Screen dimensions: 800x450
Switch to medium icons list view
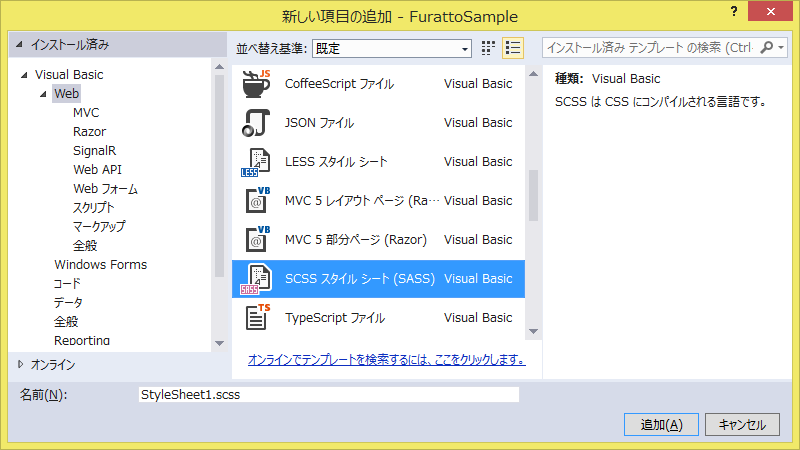coord(513,47)
